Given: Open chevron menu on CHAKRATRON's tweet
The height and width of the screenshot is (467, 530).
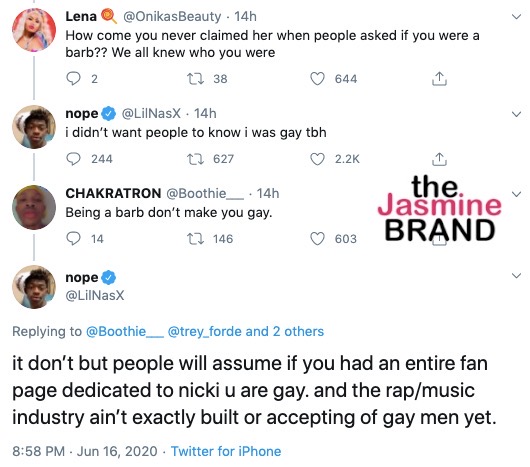Looking at the screenshot, I should point(516,194).
